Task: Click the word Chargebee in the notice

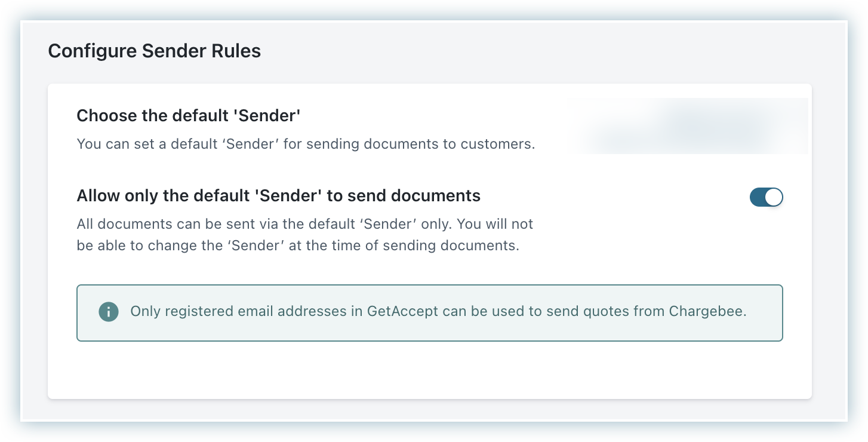Action: 707,311
